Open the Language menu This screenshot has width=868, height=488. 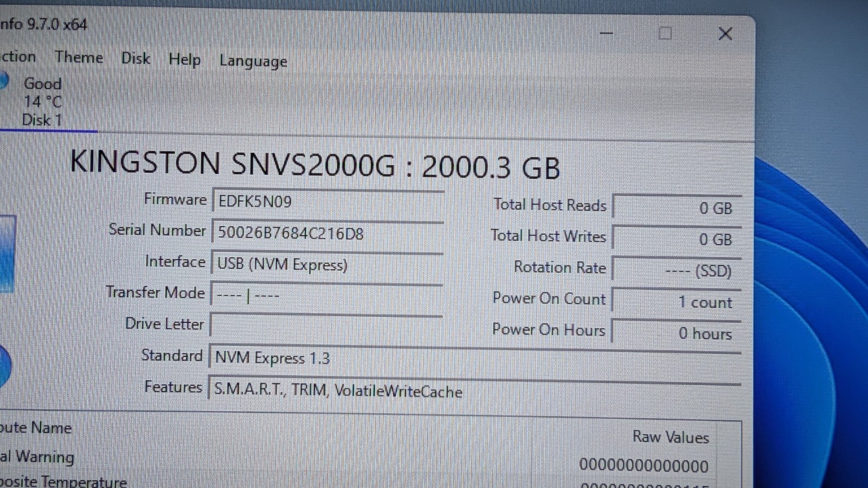point(253,62)
